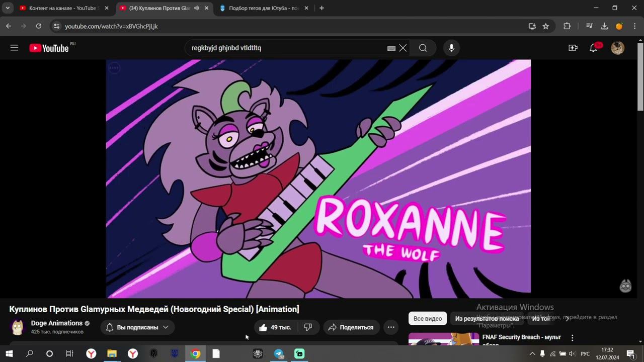Start voice search with microphone icon
644x362 pixels.
[x=451, y=48]
